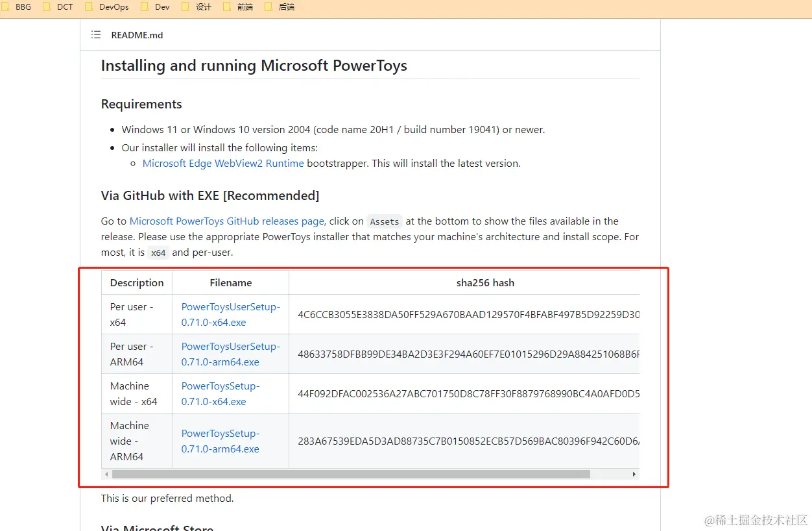Image resolution: width=812 pixels, height=531 pixels.
Task: Download PowerToysUserSetup-0.71.0-x64.exe
Action: [231, 314]
